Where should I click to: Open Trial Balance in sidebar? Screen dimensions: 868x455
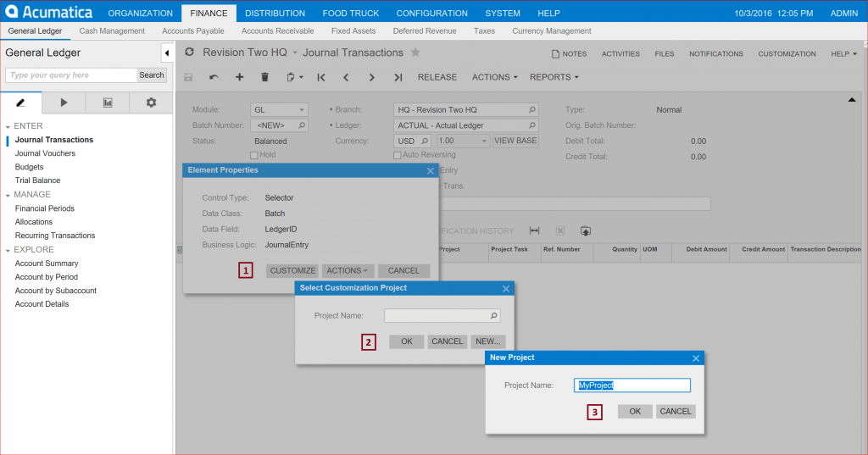(37, 180)
